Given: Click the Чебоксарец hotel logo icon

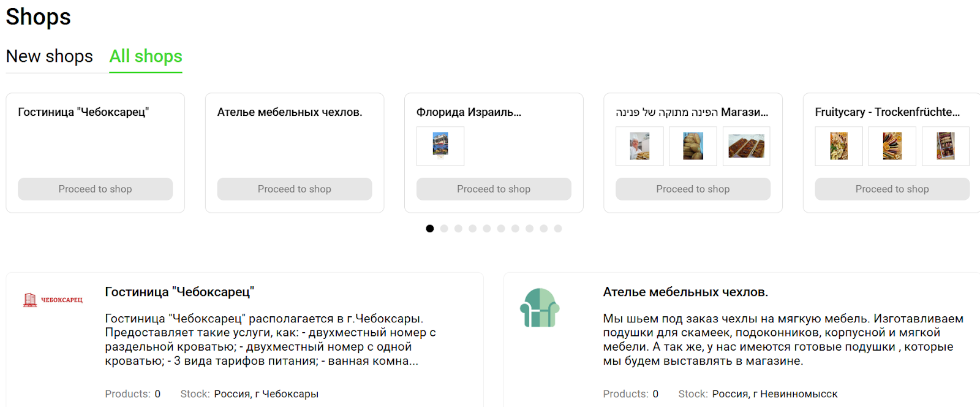Looking at the screenshot, I should pos(52,300).
